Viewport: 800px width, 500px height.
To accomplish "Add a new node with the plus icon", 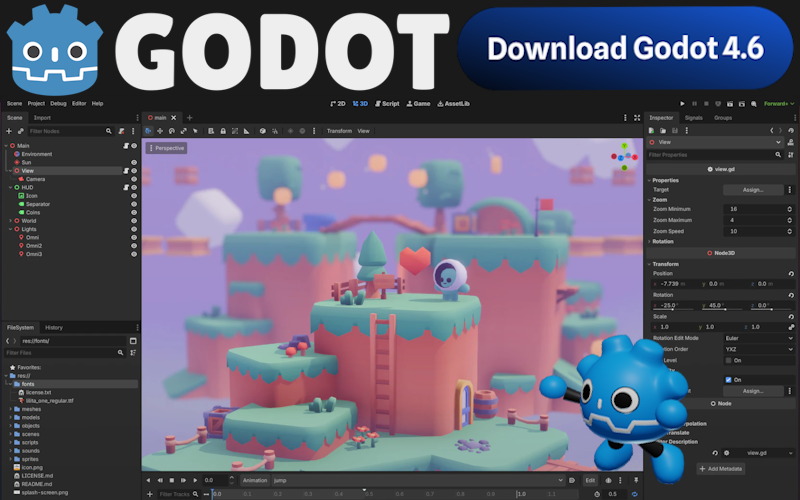I will (x=9, y=131).
